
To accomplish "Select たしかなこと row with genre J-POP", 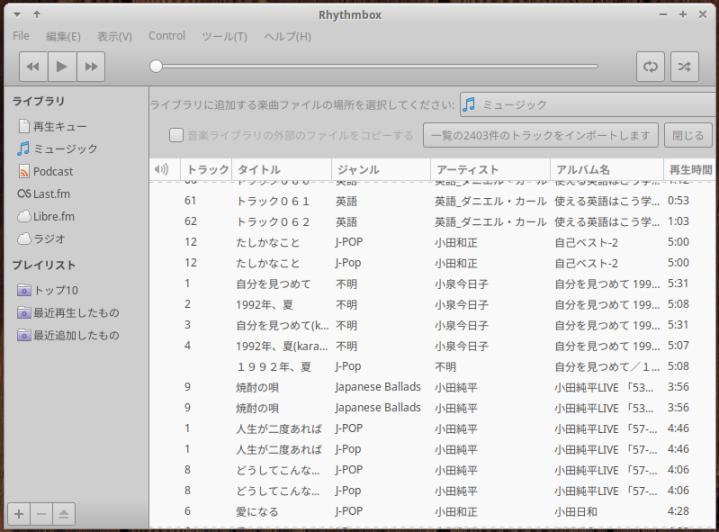I will [x=432, y=242].
